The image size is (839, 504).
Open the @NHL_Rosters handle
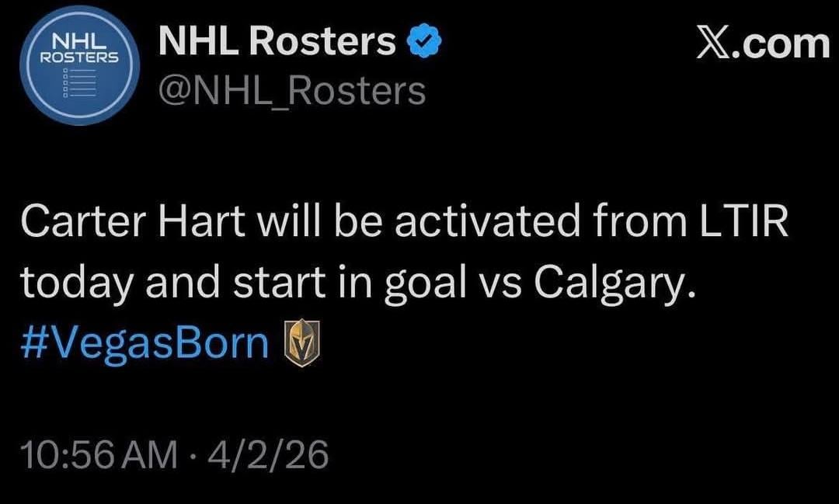292,91
